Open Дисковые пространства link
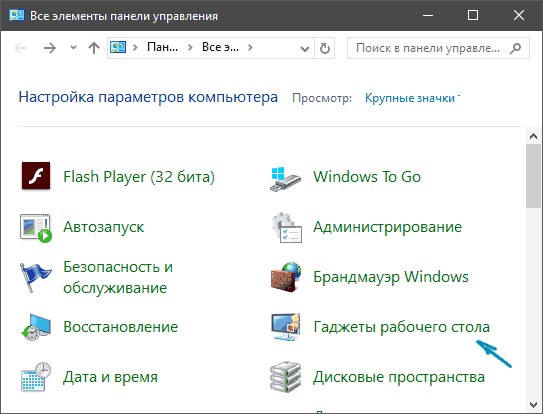Viewport: 543px width, 414px height. tap(399, 377)
